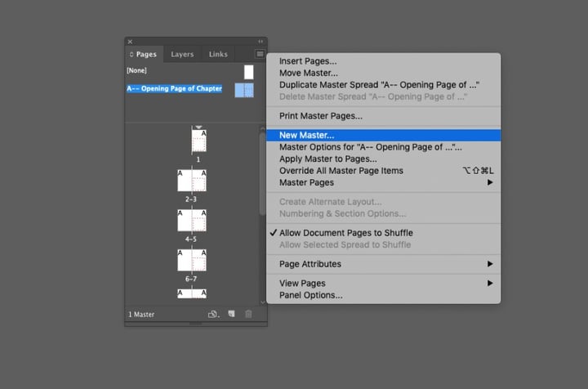Click the 2-3 spread label
This screenshot has width=588, height=389.
[190, 199]
